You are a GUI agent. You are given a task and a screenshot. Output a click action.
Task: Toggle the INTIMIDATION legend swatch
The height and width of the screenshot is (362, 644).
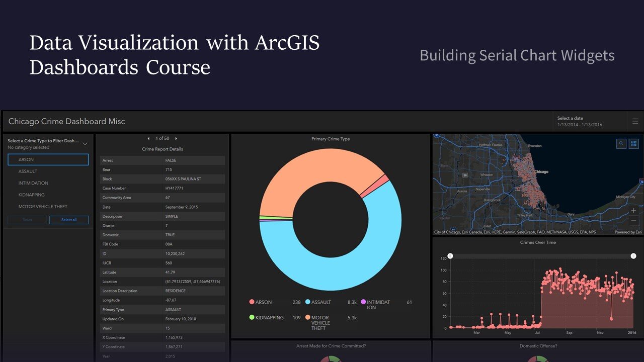363,302
